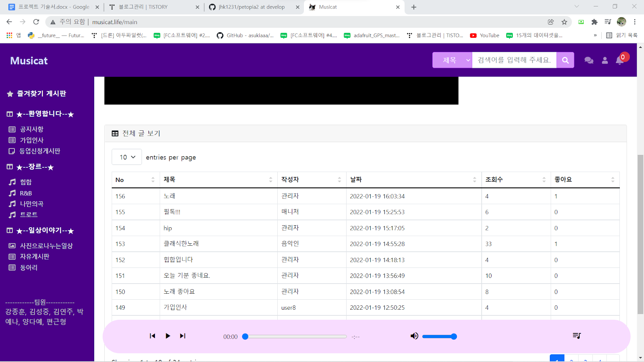
Task: Open post titled 오늘 기분 좋네요.
Action: click(187, 276)
